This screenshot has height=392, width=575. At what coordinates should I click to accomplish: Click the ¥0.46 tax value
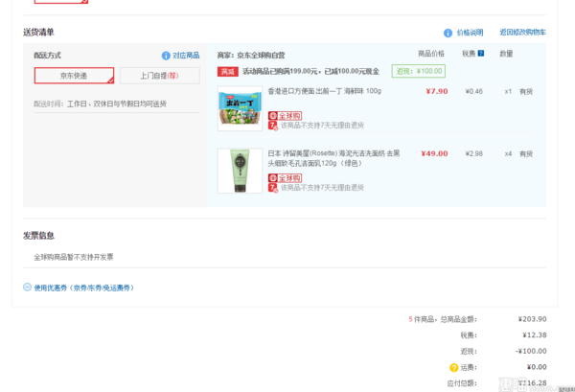(x=473, y=91)
